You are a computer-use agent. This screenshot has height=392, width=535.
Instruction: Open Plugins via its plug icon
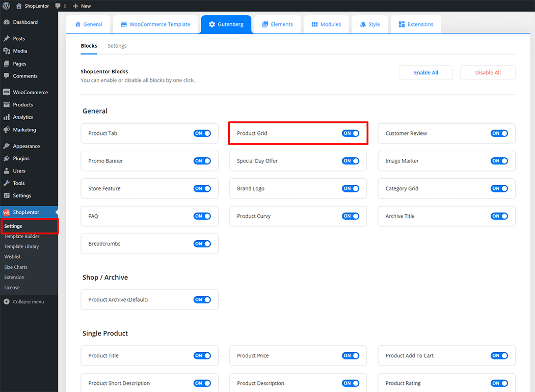7,158
